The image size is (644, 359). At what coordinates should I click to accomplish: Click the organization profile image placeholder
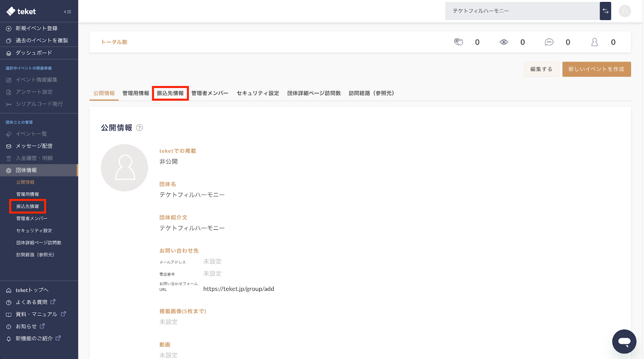(124, 168)
